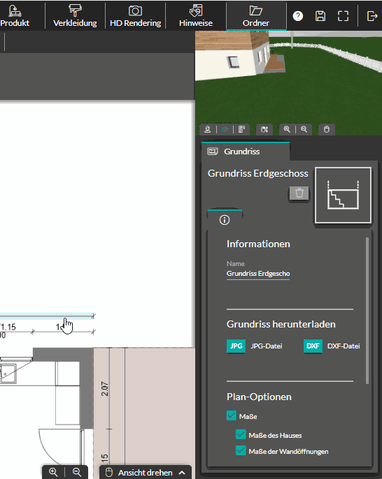Delete floor plan using the trash icon
Image resolution: width=382 pixels, height=479 pixels.
[x=299, y=193]
